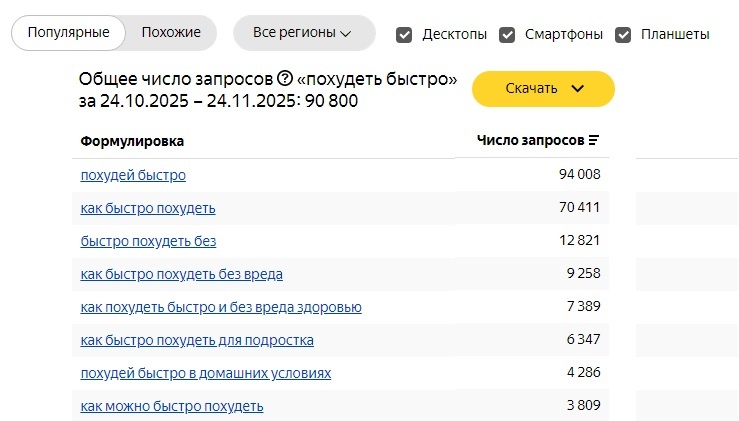Select как похудеть быстро и без вреда здоровью

coord(221,307)
